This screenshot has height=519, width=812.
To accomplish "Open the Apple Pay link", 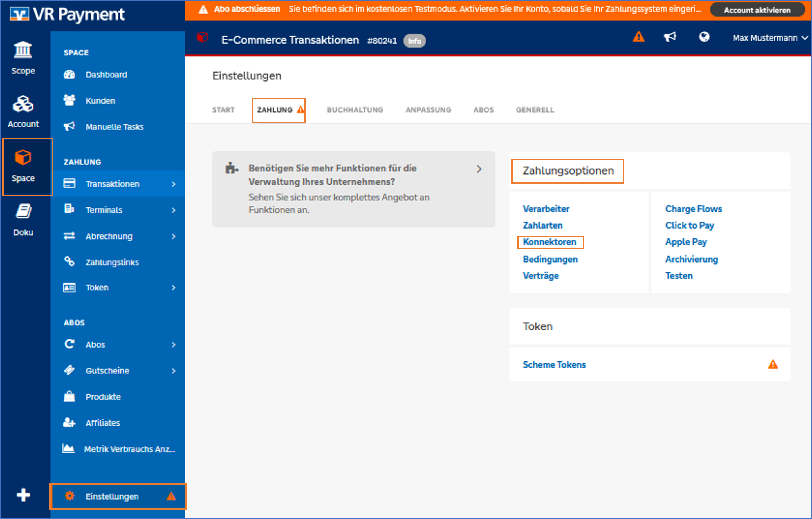I will coord(686,242).
